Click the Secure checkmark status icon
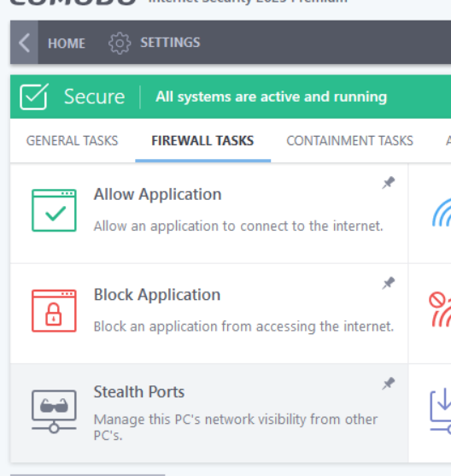451x476 pixels. pos(34,97)
